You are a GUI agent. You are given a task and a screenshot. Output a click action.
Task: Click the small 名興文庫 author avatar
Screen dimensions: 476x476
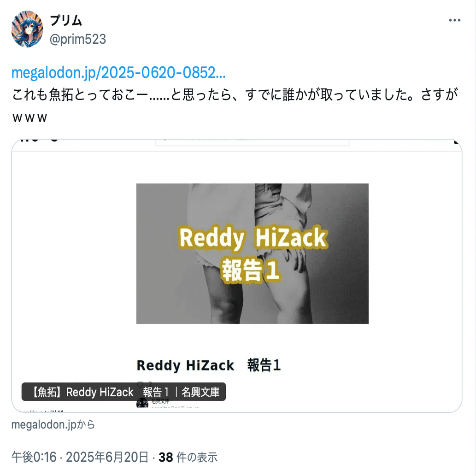(x=142, y=403)
